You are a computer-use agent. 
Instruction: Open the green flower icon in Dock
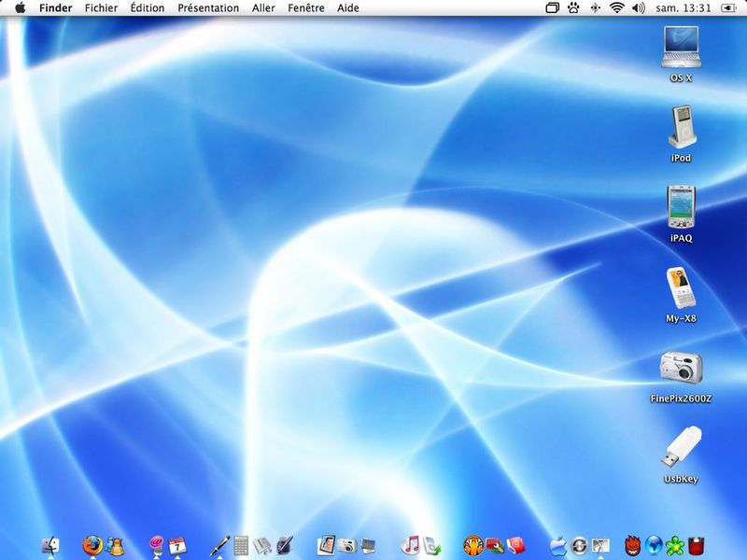pos(675,546)
